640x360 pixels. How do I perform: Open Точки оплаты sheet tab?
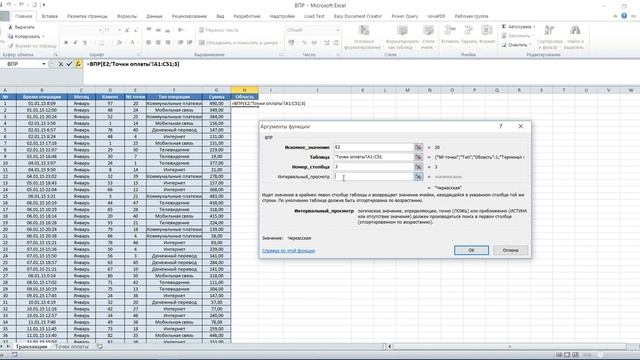[72, 347]
